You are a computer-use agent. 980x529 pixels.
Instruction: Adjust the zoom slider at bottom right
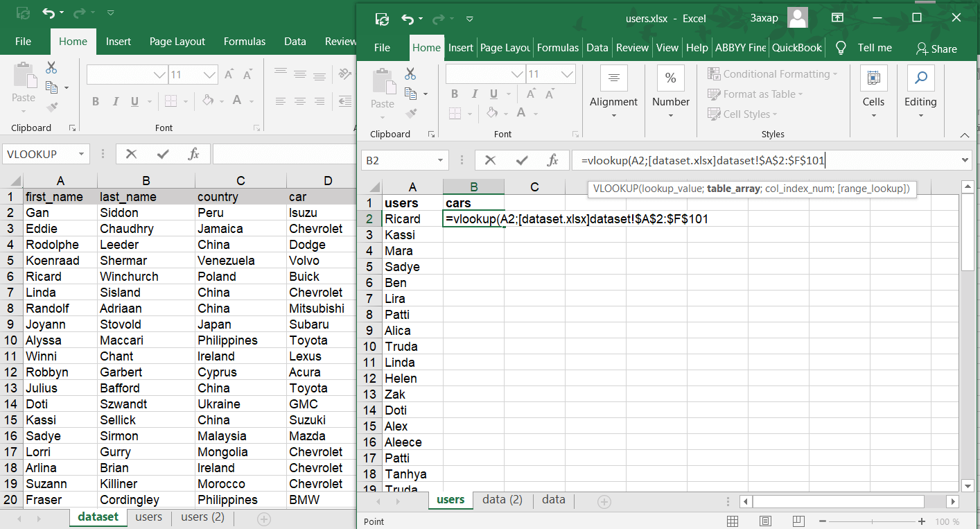(872, 521)
